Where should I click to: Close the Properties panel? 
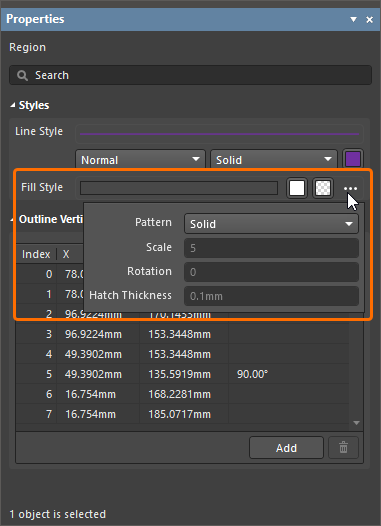tap(370, 20)
